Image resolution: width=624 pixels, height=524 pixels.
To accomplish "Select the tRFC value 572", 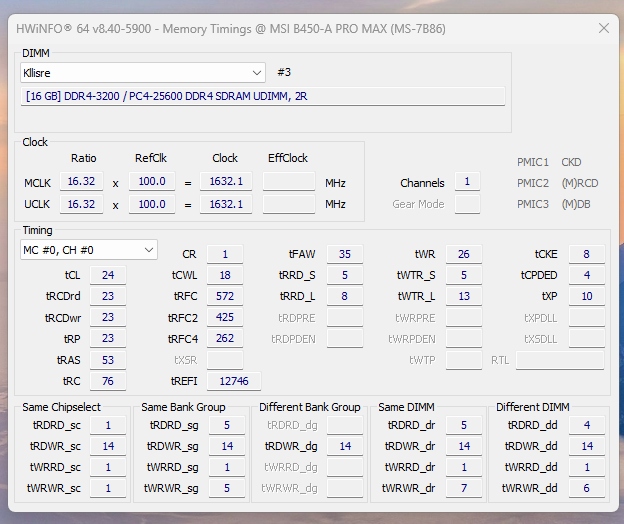I will click(225, 296).
